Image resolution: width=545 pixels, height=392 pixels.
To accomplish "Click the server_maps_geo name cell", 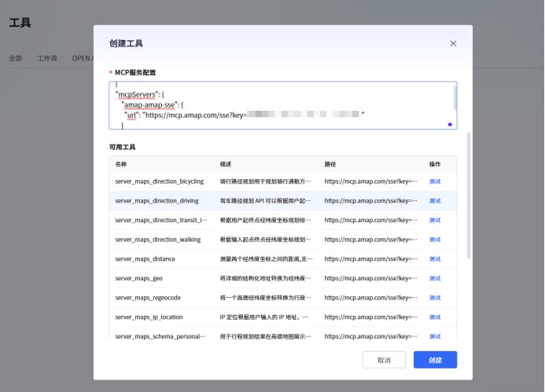I will click(138, 279).
